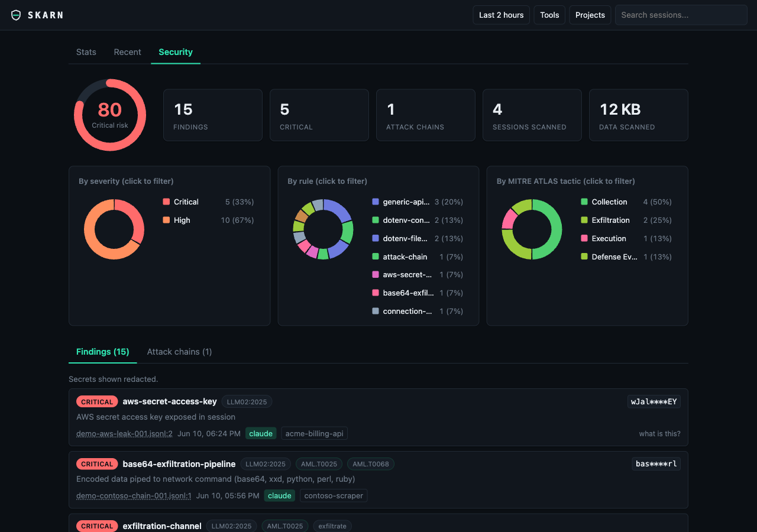Open demo-aws-leak-001.jsonl:2 link
Image resolution: width=757 pixels, height=532 pixels.
tap(124, 433)
